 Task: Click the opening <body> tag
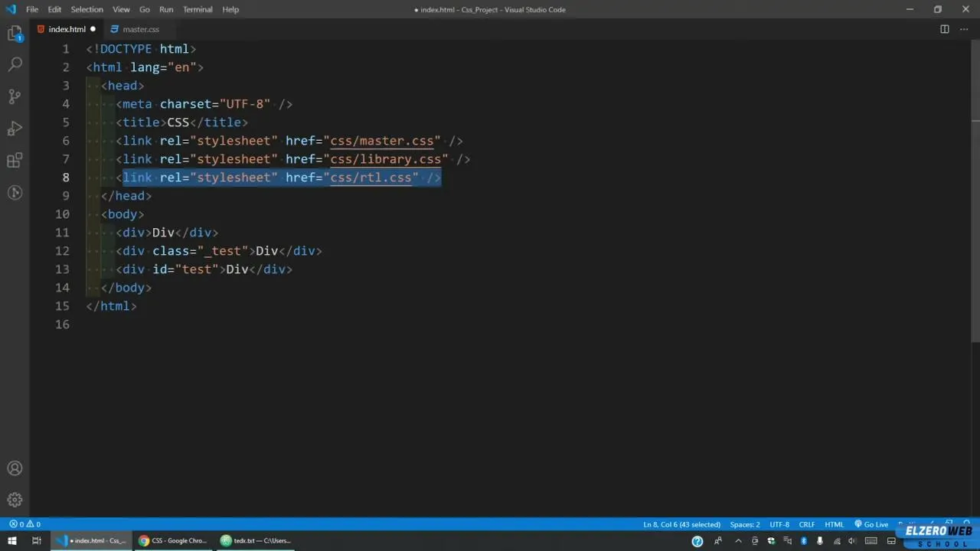click(x=122, y=214)
